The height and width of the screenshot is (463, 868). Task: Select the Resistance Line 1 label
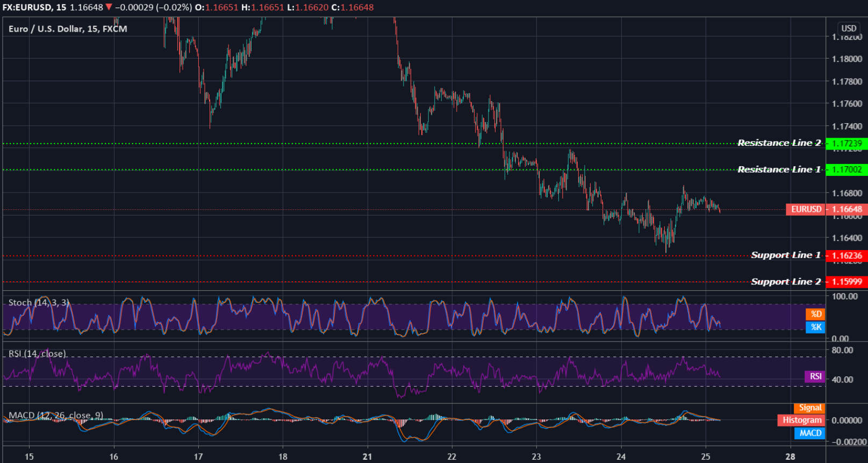click(x=779, y=169)
